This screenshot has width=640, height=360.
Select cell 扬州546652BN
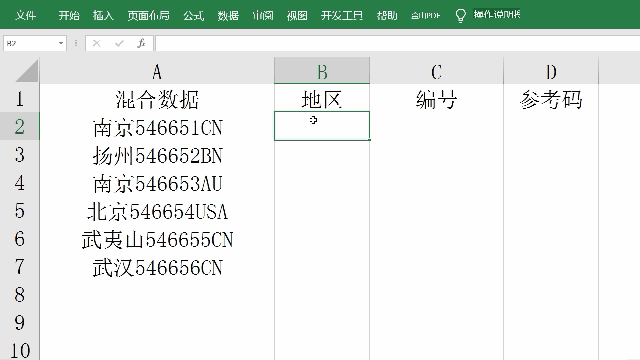pyautogui.click(x=157, y=155)
